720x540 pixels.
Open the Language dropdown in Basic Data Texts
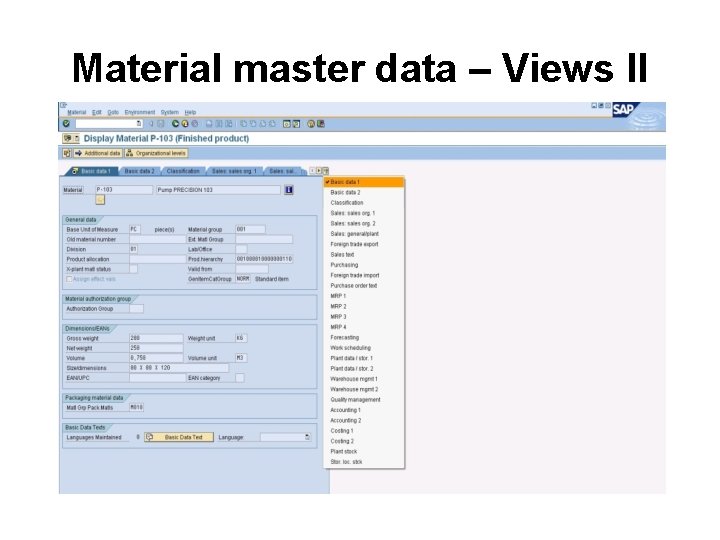pos(307,437)
